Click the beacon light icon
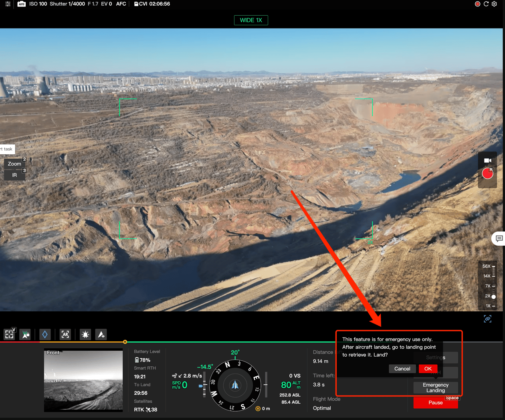The image size is (505, 420). (85, 334)
